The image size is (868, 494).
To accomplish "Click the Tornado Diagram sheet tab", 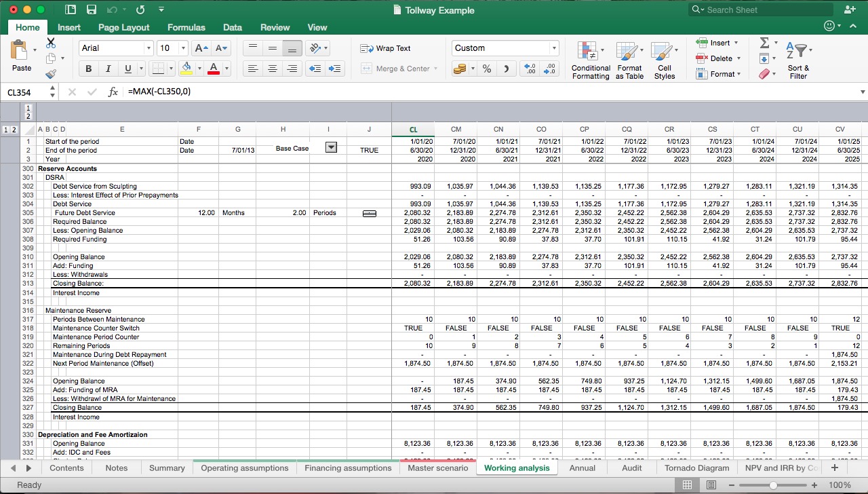I will pyautogui.click(x=696, y=468).
